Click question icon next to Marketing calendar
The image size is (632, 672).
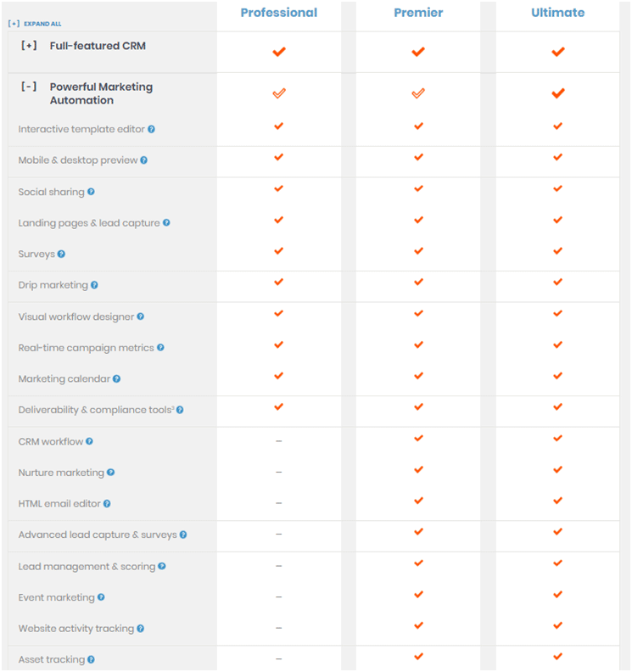(116, 379)
